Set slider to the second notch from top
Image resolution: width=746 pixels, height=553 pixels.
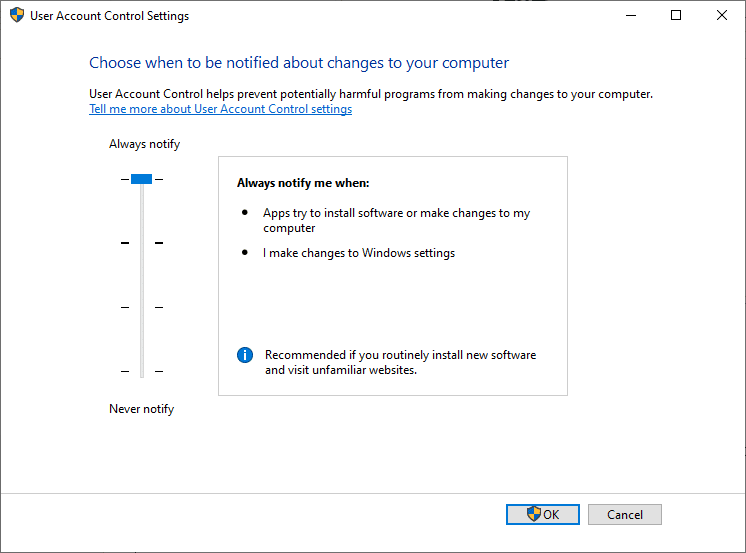[x=141, y=243]
